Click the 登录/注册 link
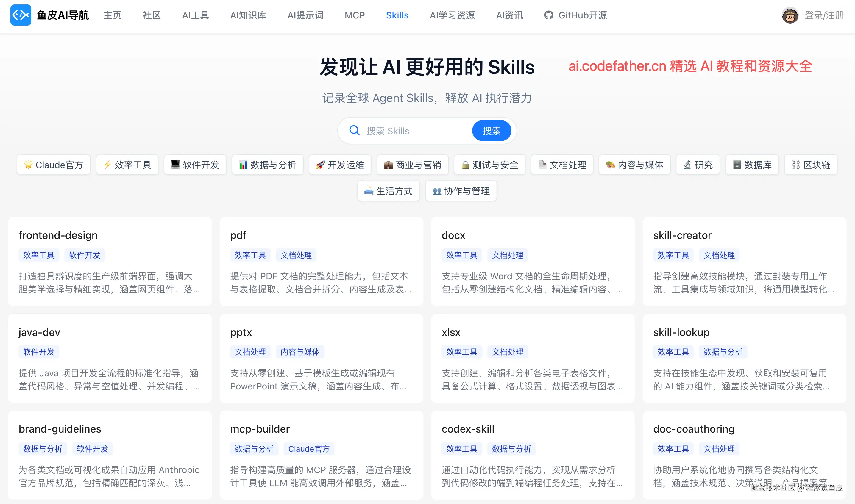This screenshot has height=504, width=855. point(824,15)
